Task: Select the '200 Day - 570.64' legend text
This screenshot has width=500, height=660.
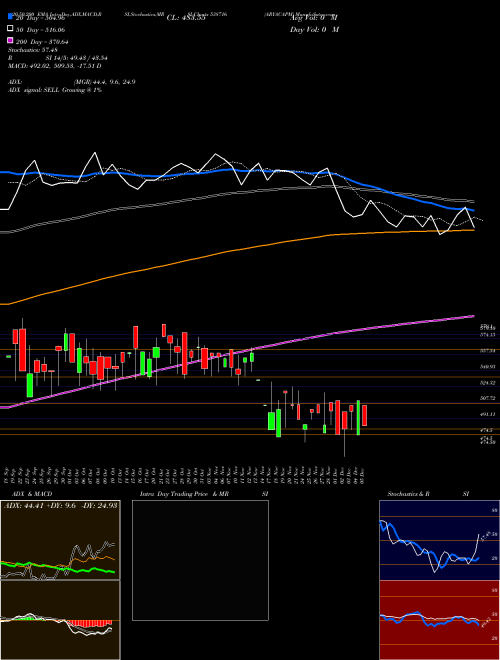Action: (x=42, y=41)
